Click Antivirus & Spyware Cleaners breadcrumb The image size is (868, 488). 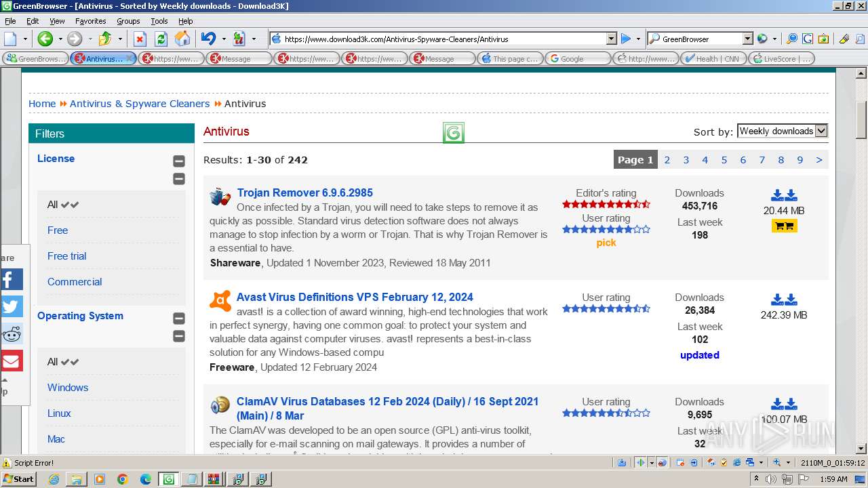pos(140,104)
